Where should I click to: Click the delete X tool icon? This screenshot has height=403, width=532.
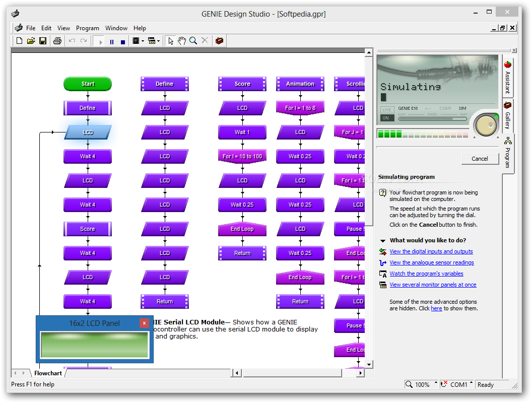205,41
